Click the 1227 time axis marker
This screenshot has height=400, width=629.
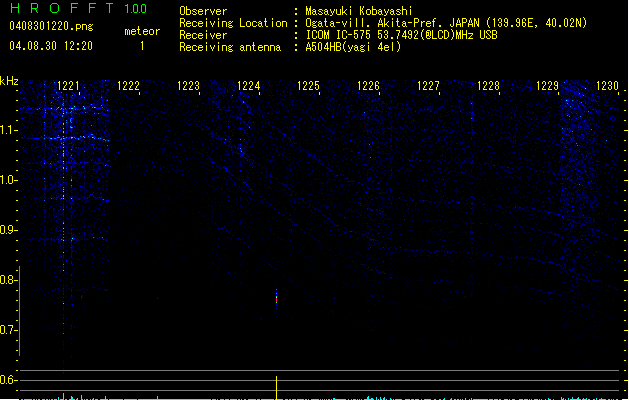pos(428,86)
